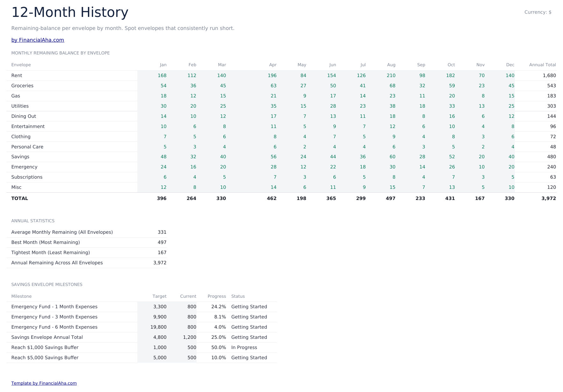This screenshot has width=563, height=392.
Task: Select Tightest Month (Least Remaining) label
Action: click(51, 253)
